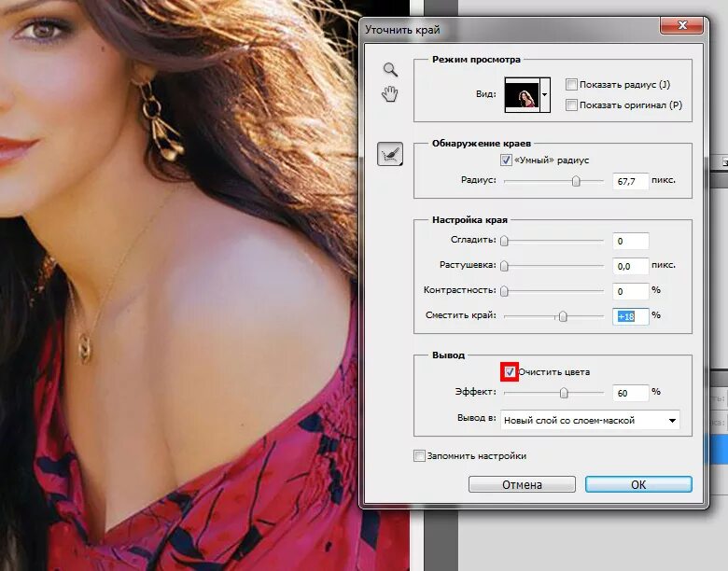Uncheck the Очистить цвета checkbox
728x571 pixels.
click(x=510, y=372)
